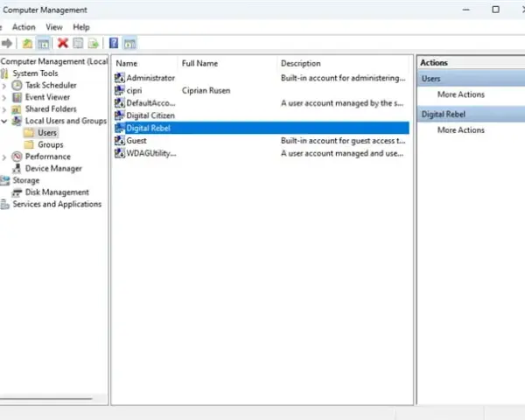The width and height of the screenshot is (525, 420).
Task: Expand the Shared Folders node
Action: coord(4,109)
